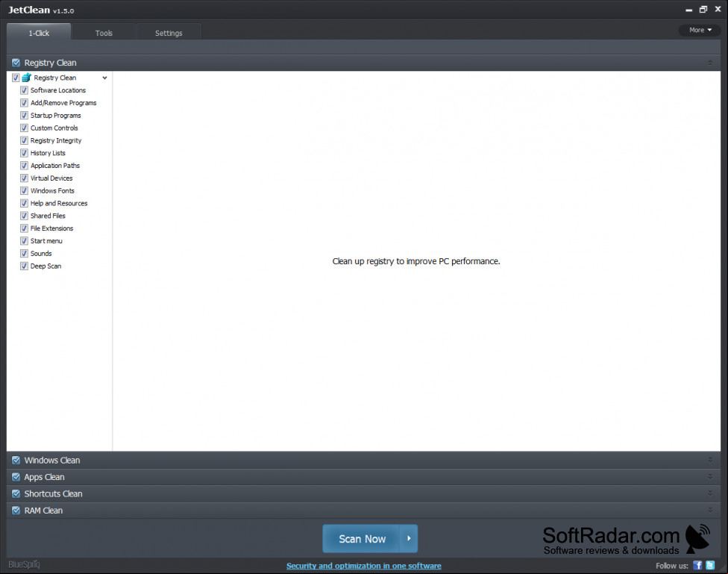Select Registry Integrity tree label
The width and height of the screenshot is (728, 574).
click(56, 140)
